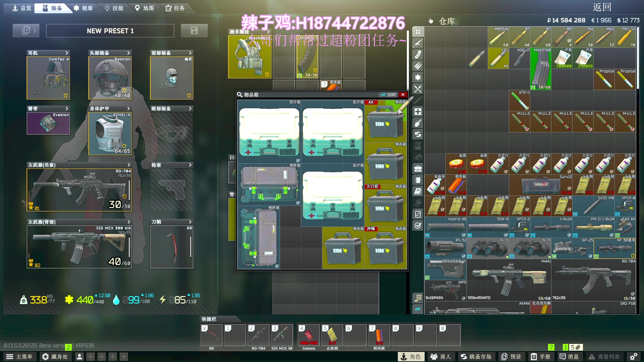Select the SIG MCX 300 blk weapon slot

(x=79, y=247)
